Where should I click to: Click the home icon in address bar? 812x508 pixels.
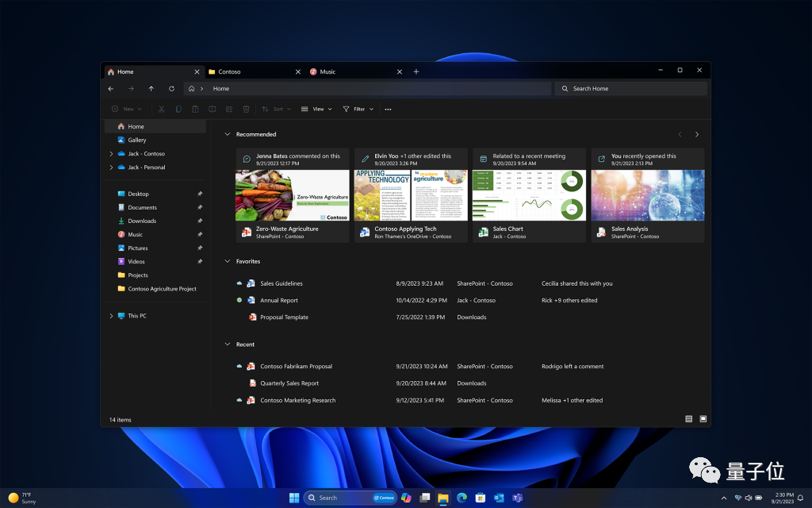pyautogui.click(x=192, y=89)
